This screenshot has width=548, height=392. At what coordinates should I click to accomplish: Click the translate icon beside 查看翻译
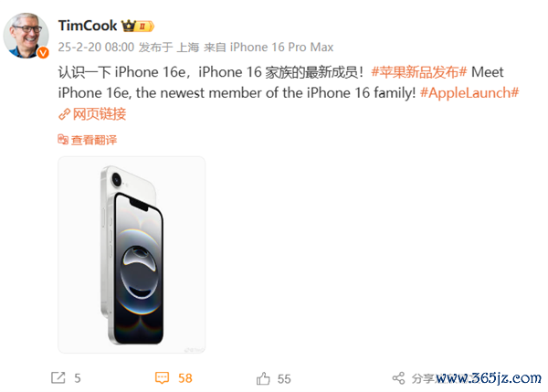pos(63,140)
